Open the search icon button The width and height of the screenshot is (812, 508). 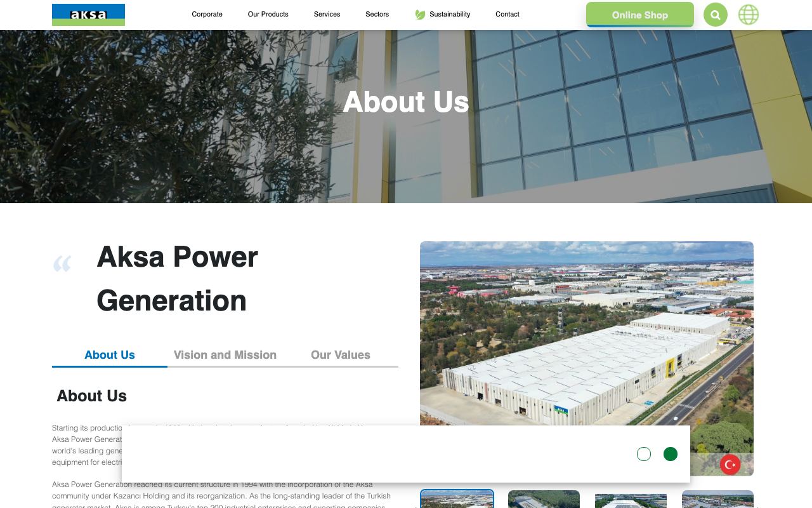[716, 15]
